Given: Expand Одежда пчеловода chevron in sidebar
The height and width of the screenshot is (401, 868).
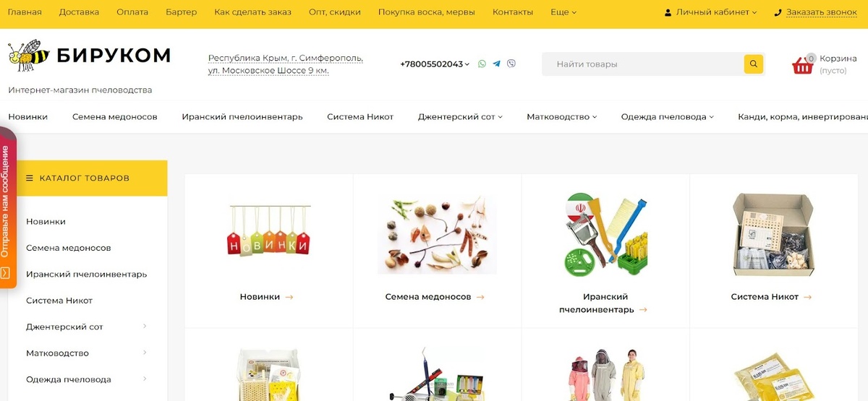Looking at the screenshot, I should (x=145, y=379).
